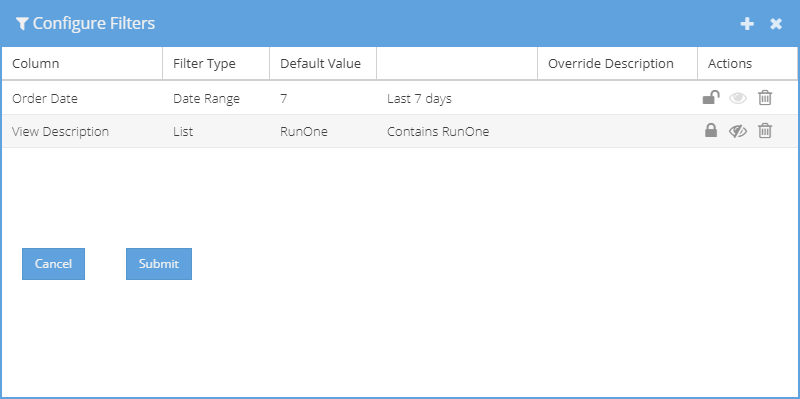Click default value 7 cell
This screenshot has height=399, width=800.
[323, 98]
